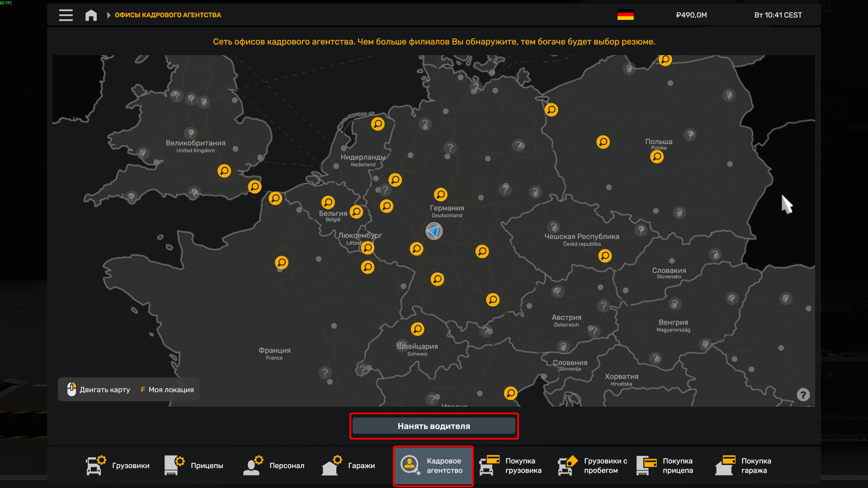Open the hamburger main menu
The width and height of the screenshot is (868, 488).
[66, 15]
